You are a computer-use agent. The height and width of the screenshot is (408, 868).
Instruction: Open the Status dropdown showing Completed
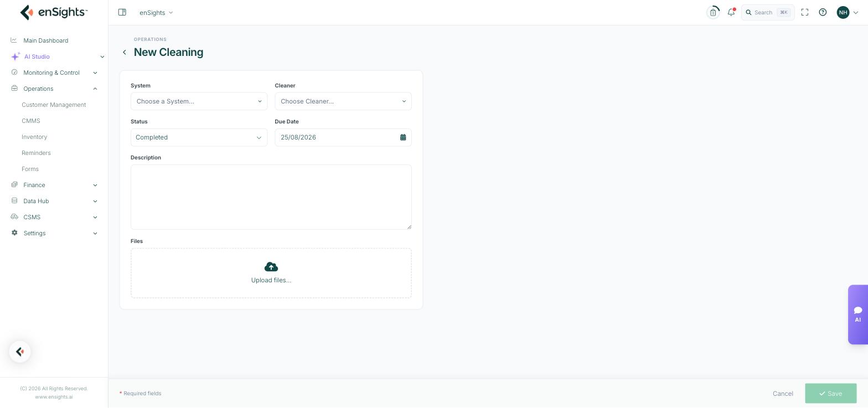tap(199, 137)
